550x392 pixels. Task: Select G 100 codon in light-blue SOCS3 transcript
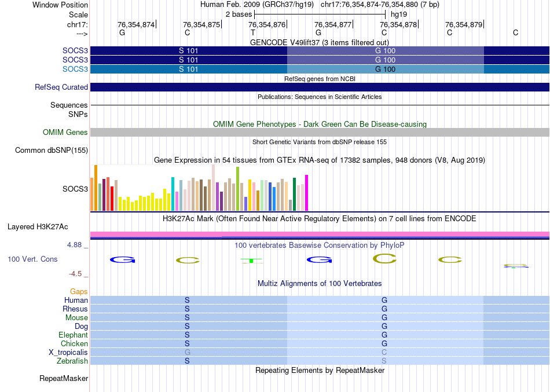pyautogui.click(x=385, y=69)
